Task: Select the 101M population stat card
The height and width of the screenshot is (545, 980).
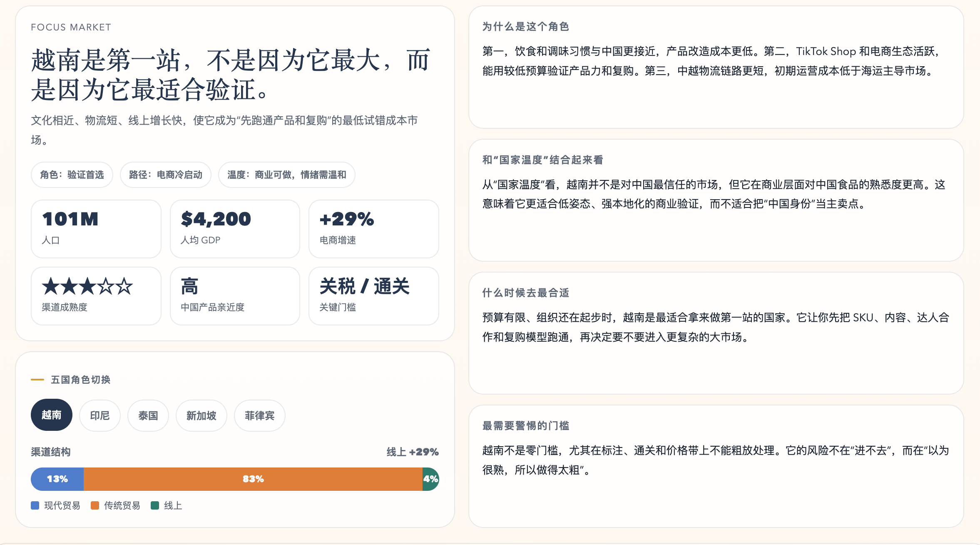Action: 96,229
